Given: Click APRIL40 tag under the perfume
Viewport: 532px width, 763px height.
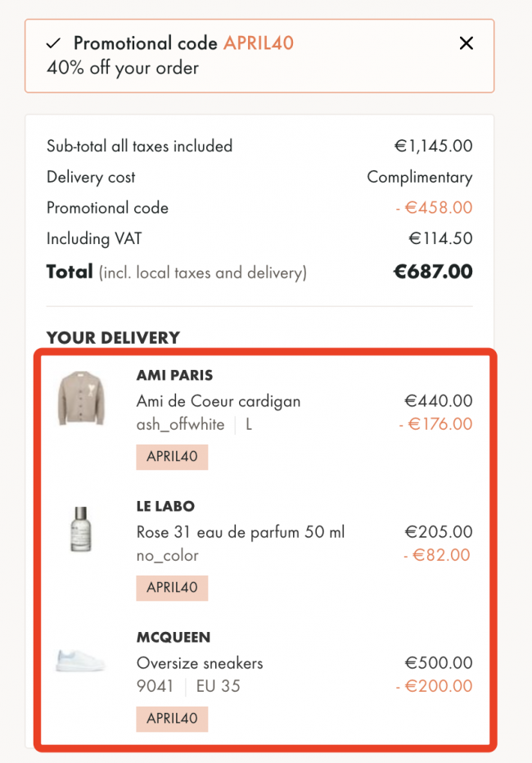Looking at the screenshot, I should pos(172,588).
